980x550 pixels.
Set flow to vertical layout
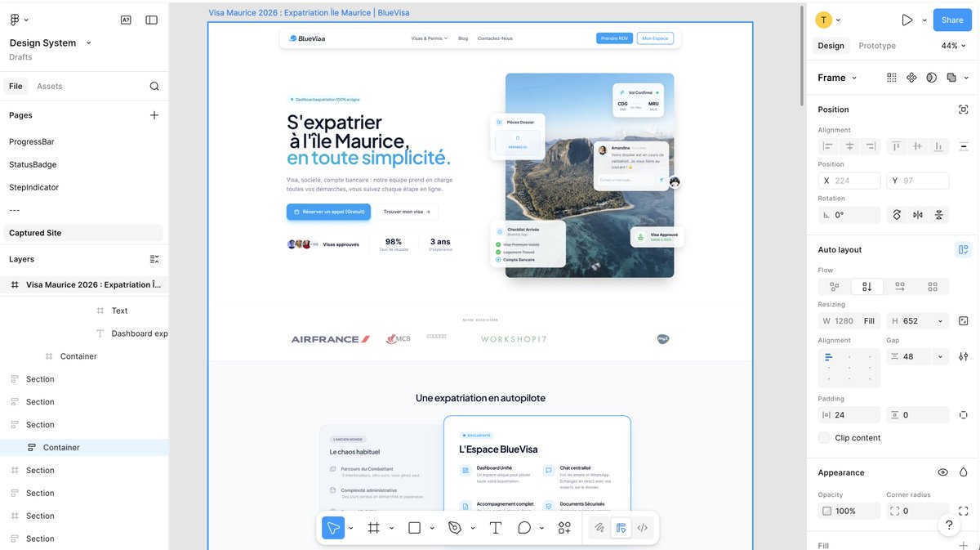(x=867, y=287)
